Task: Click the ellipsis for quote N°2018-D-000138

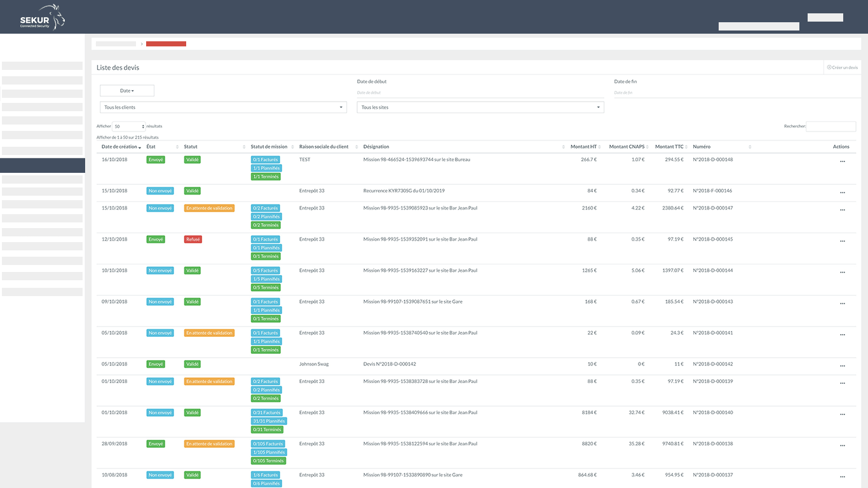Action: (843, 445)
